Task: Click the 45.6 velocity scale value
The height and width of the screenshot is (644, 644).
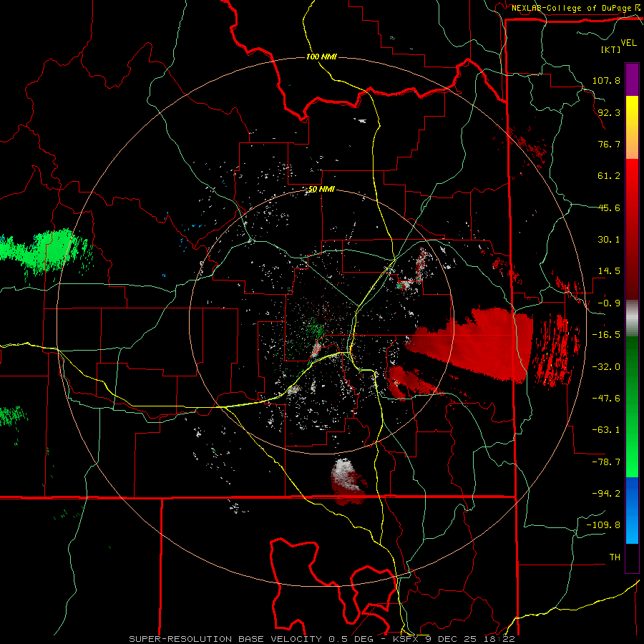Action: coord(609,208)
